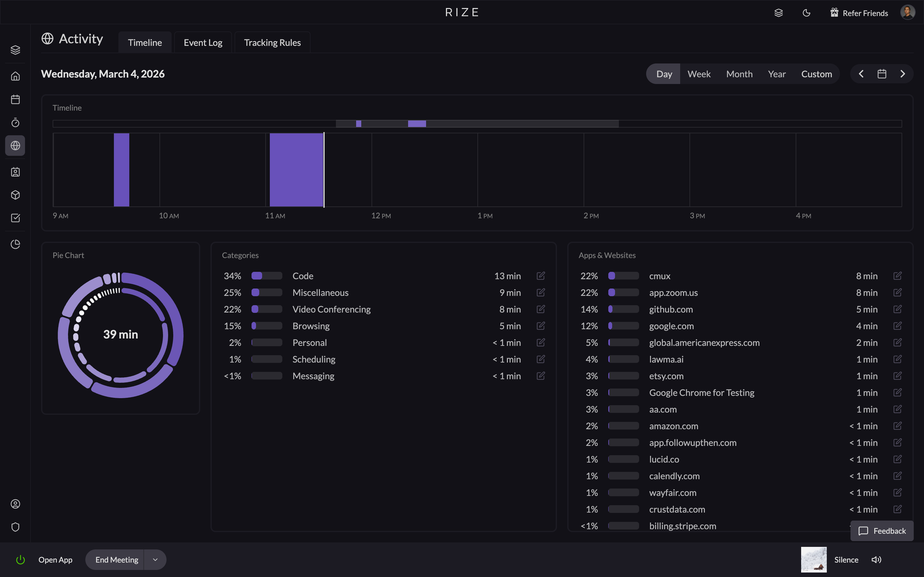Click the large 11 AM timeline block

296,170
